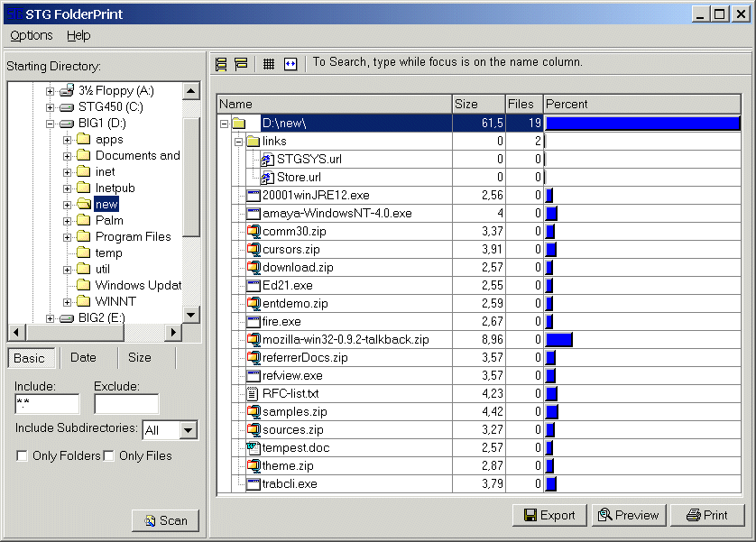Switch to the Date tab
Image resolution: width=756 pixels, height=542 pixels.
tap(83, 358)
